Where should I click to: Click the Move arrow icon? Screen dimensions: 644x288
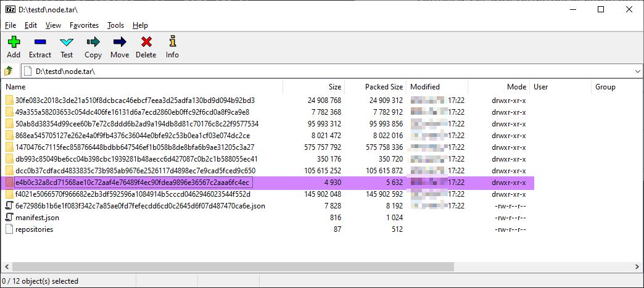pyautogui.click(x=120, y=42)
